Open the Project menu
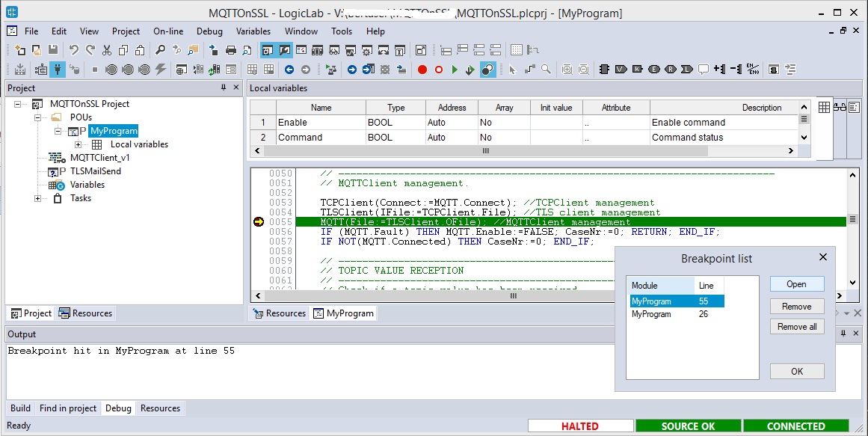Viewport: 868px width, 436px height. [126, 31]
